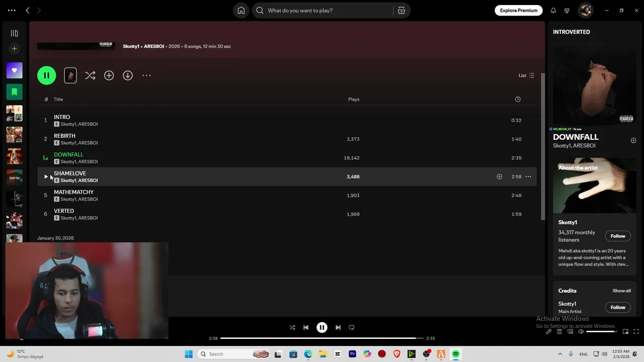Open the About the artist image
The height and width of the screenshot is (362, 644).
click(595, 186)
